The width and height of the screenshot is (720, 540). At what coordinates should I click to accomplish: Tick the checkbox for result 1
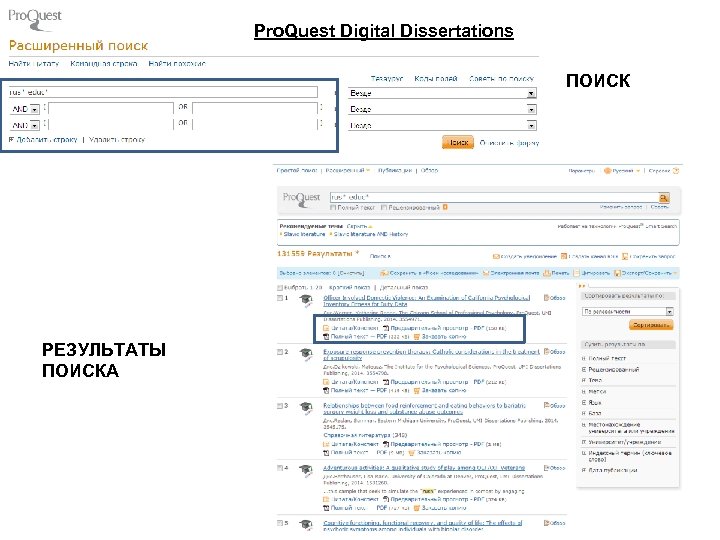coord(280,298)
